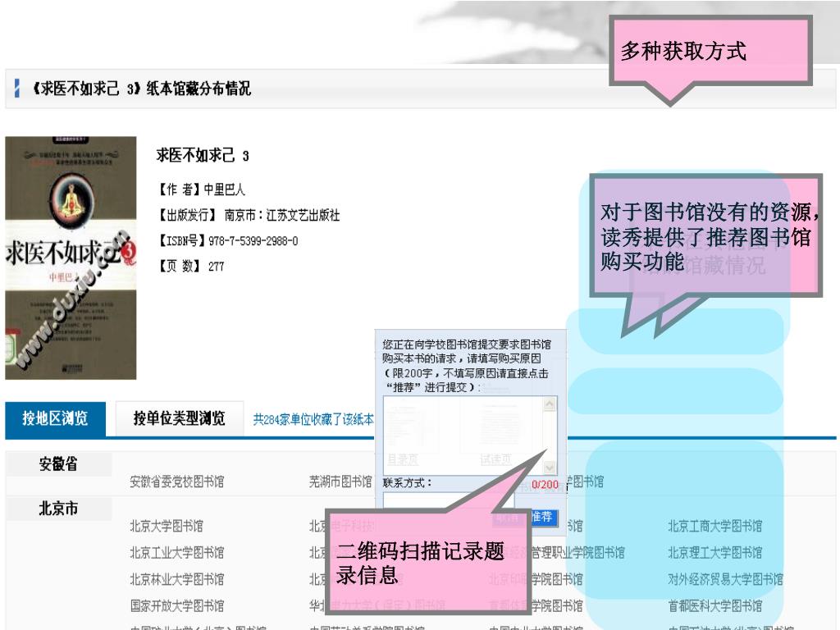This screenshot has height=630, width=840.
Task: Click the popup instruction text 您正在向学校图书馆提交
Action: pyautogui.click(x=466, y=365)
